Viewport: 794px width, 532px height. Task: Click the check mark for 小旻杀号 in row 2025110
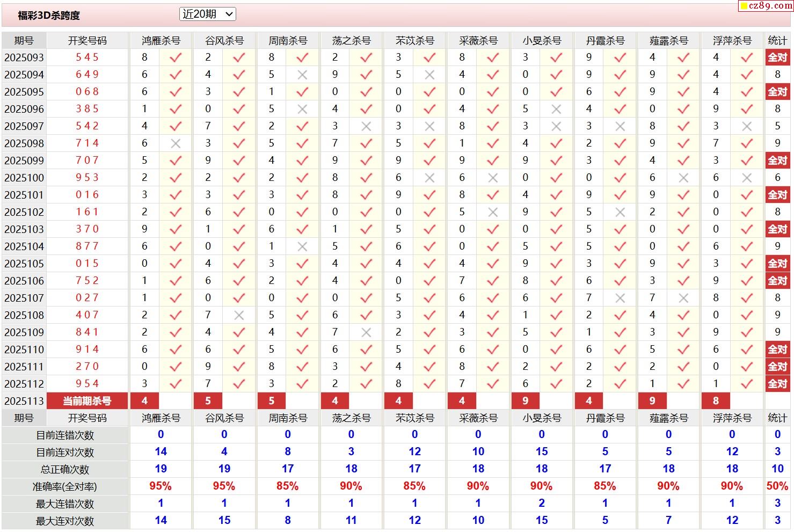click(556, 349)
